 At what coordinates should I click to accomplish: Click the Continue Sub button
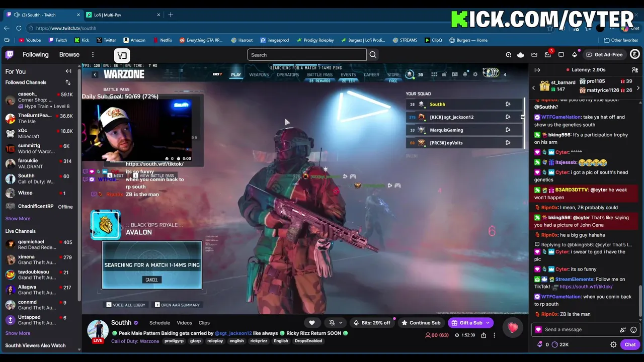421,323
